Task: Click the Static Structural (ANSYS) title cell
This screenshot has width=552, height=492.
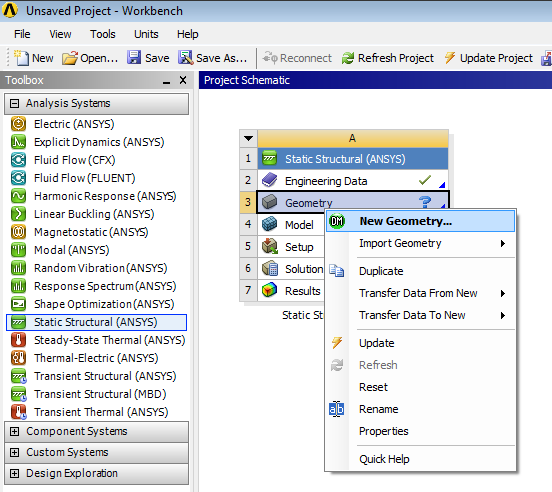Action: click(353, 159)
